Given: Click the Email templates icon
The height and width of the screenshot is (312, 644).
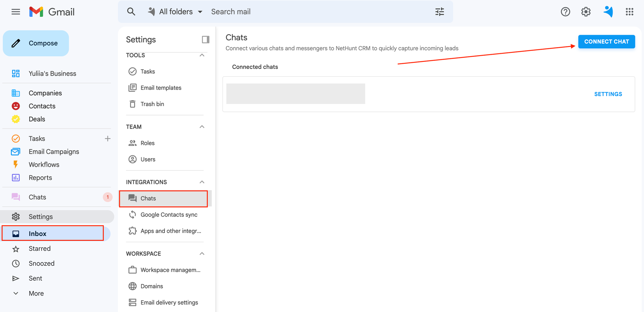Looking at the screenshot, I should (132, 88).
